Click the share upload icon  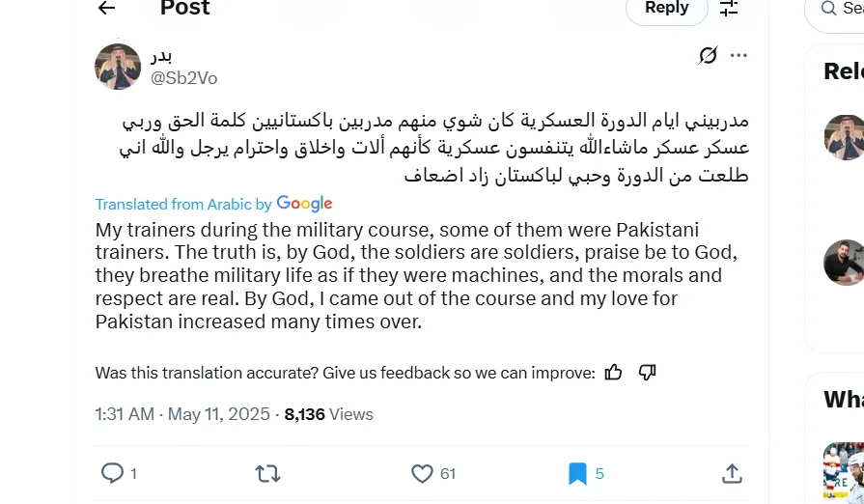[732, 473]
